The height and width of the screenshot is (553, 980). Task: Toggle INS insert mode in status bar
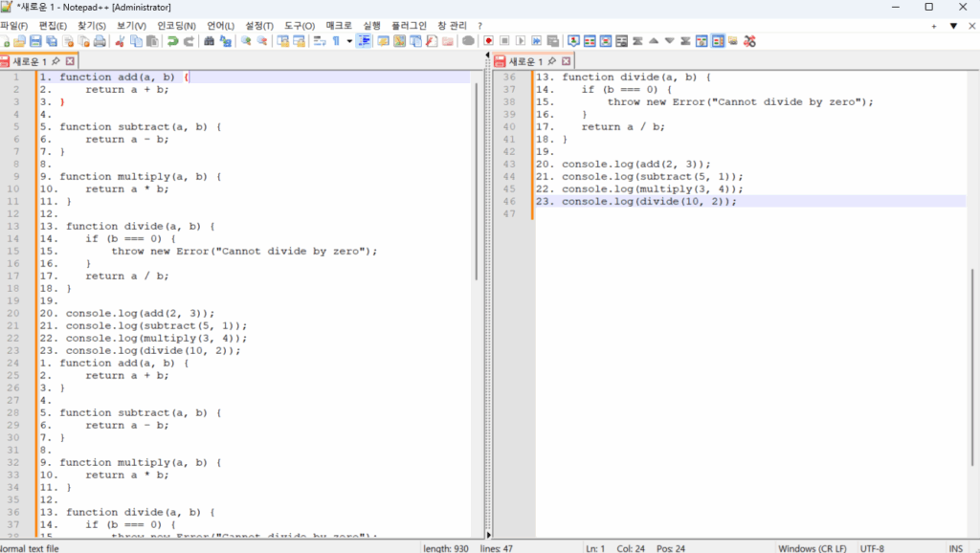(x=955, y=548)
